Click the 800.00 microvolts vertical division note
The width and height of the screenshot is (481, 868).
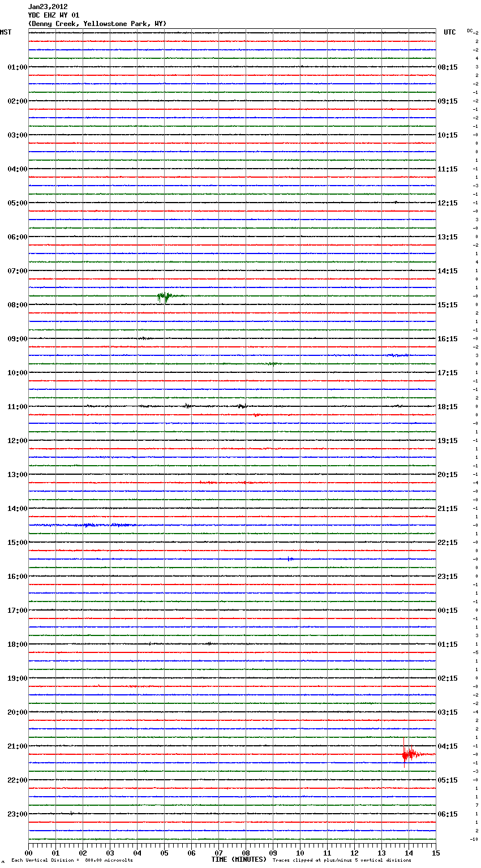click(72, 861)
